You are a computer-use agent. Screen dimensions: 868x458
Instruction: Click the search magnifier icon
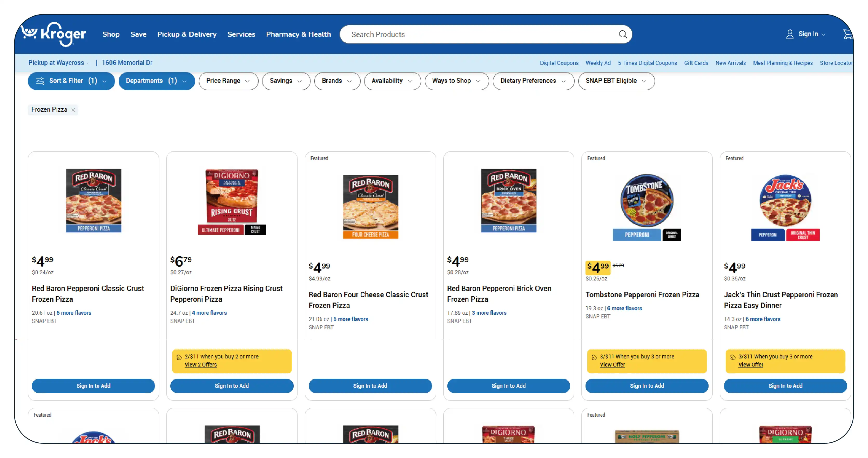[623, 34]
